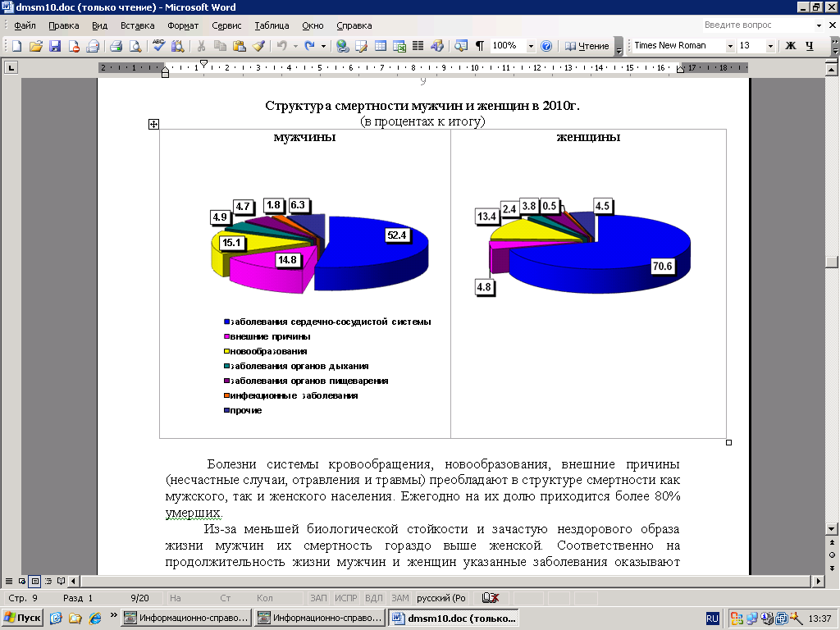Click the Undo arrow
Screen dimensions: 840x630
point(282,46)
